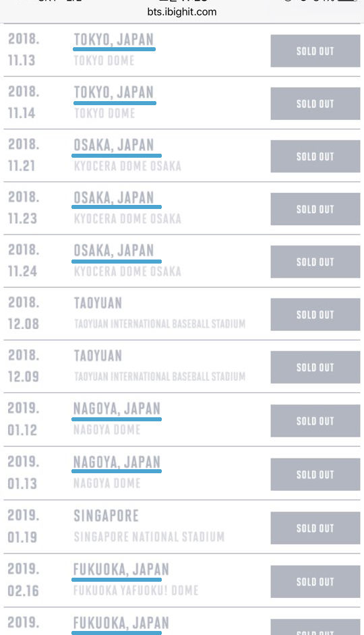364x635 pixels.
Task: Click SOLD OUT button for 11.23 Osaka
Action: [x=315, y=209]
